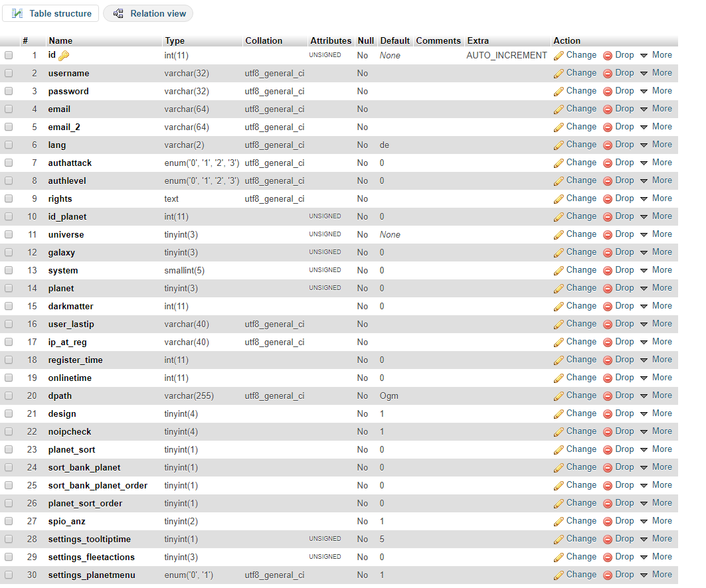The height and width of the screenshot is (588, 706).
Task: Click the Relation view tab icon
Action: pos(118,13)
